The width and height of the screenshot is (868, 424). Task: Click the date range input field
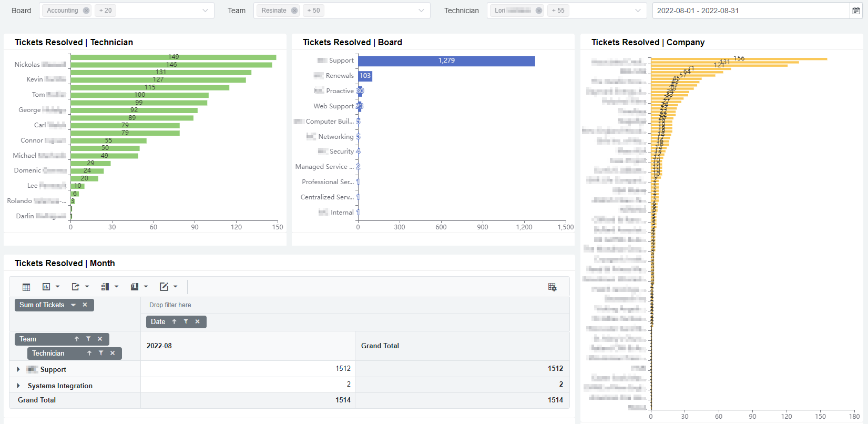point(750,11)
